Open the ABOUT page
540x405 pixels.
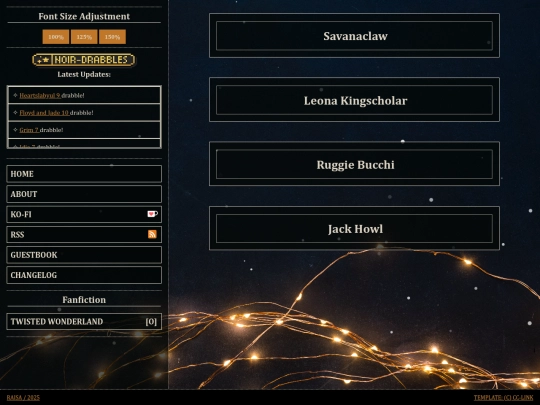click(x=84, y=194)
